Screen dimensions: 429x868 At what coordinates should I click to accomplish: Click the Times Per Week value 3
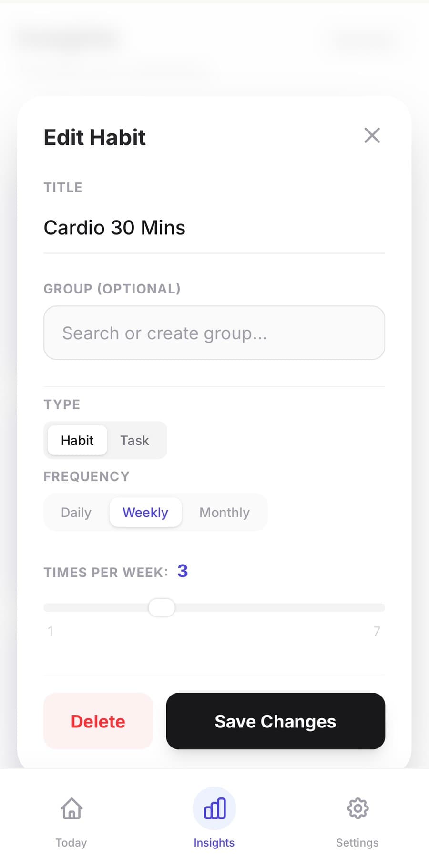point(183,571)
